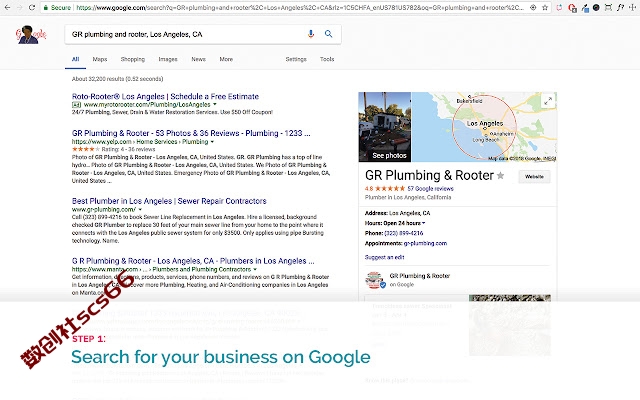The width and height of the screenshot is (640, 400).
Task: Open the 57 Google reviews link
Action: 430,189
